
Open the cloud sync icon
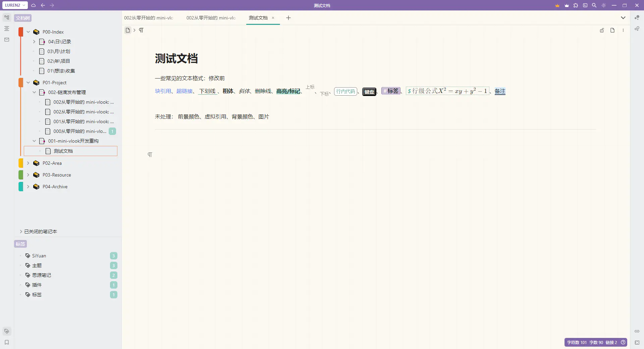(34, 5)
